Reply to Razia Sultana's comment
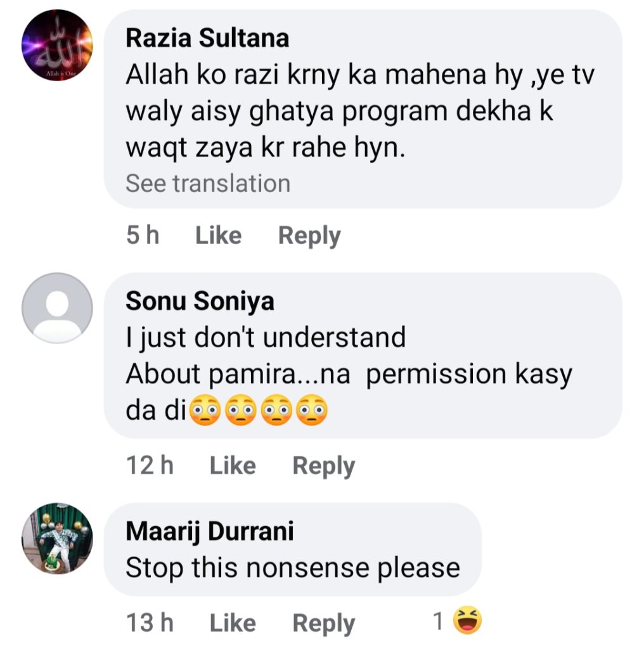Image resolution: width=644 pixels, height=649 pixels. click(309, 236)
